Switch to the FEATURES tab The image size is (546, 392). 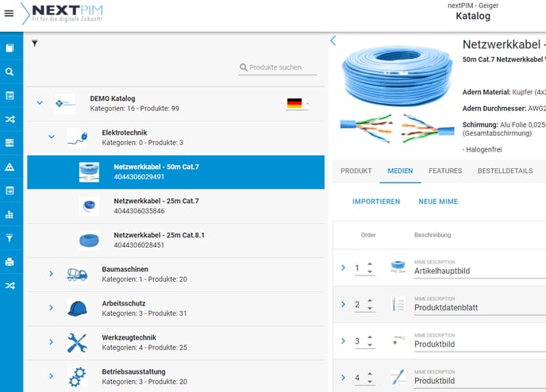445,171
